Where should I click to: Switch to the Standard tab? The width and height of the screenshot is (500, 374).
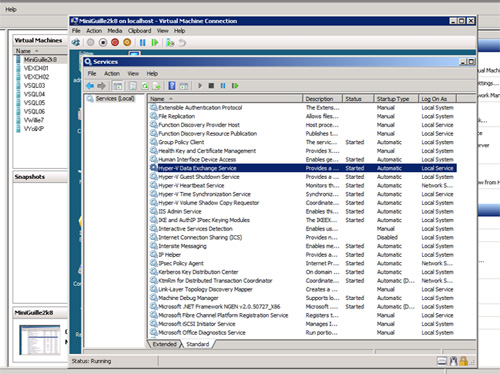coord(197,344)
